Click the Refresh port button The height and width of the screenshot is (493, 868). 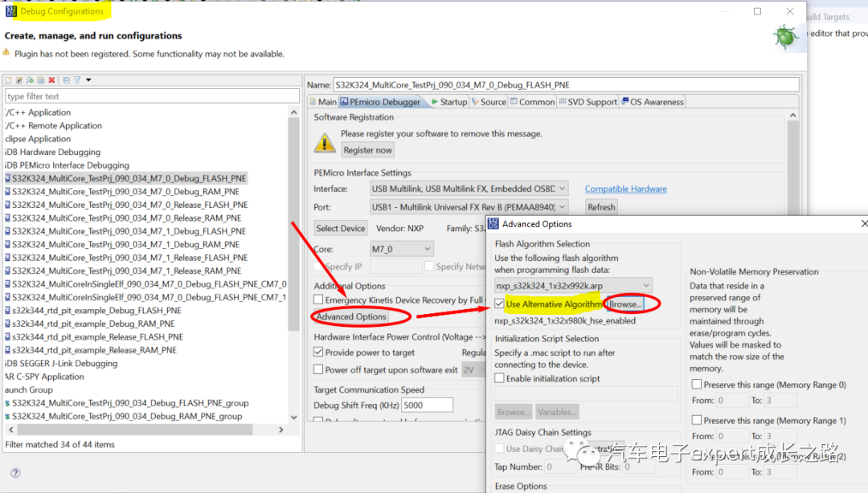tap(601, 207)
